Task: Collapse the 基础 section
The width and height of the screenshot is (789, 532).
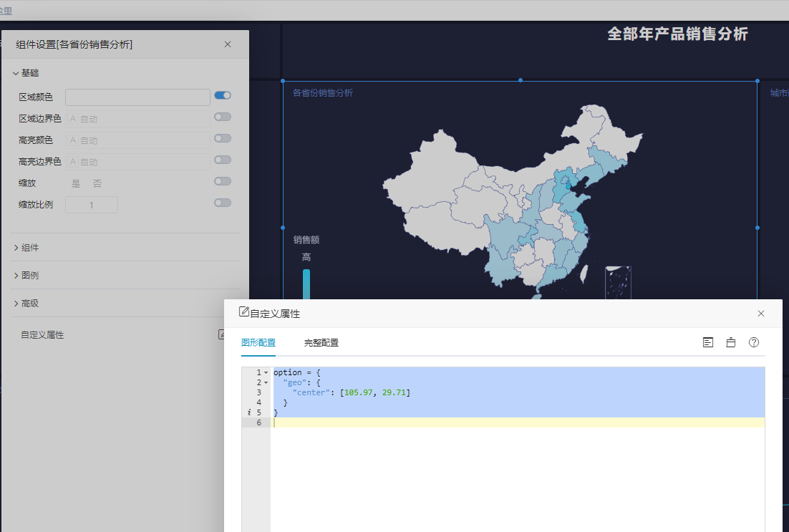Action: pos(26,73)
